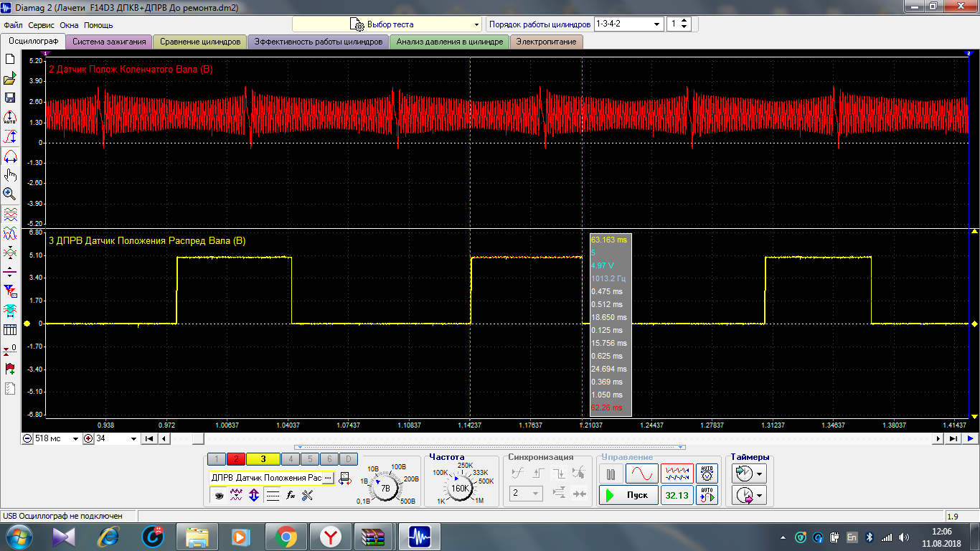Screen dimensions: 980x551
Task: Switch to the Эффективность работы цилиндров tab
Action: coord(319,42)
